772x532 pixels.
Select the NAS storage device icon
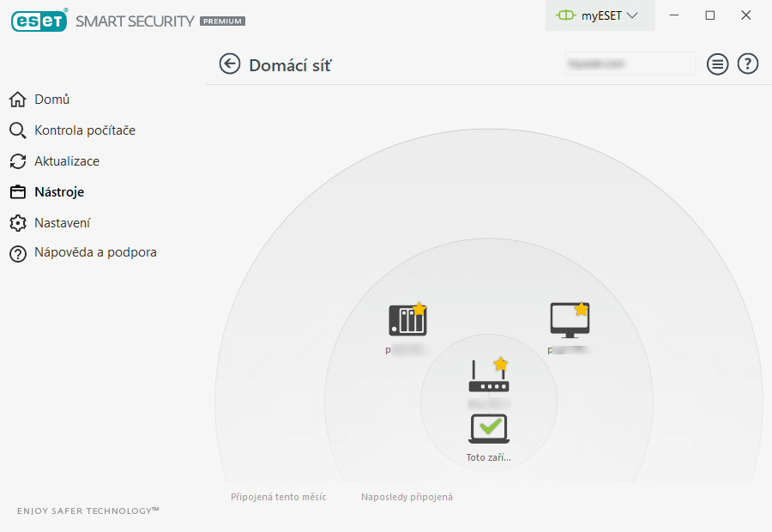coord(407,320)
